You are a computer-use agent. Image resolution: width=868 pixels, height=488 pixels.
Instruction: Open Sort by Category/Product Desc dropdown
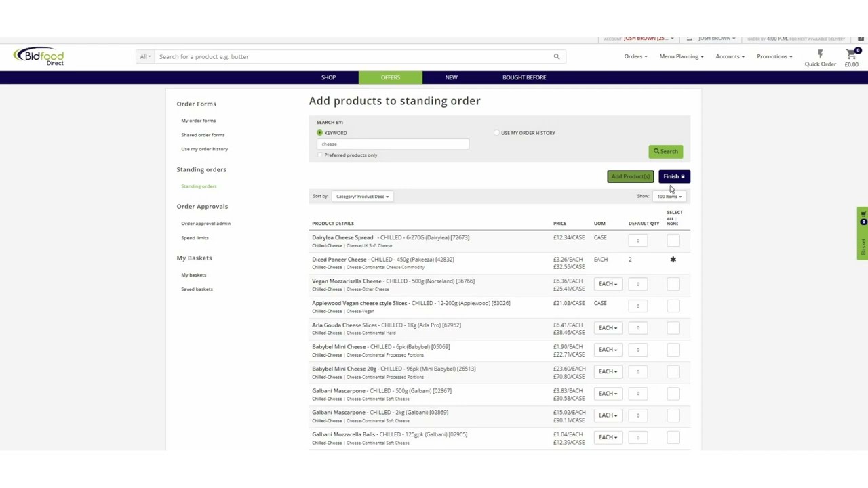pos(362,197)
